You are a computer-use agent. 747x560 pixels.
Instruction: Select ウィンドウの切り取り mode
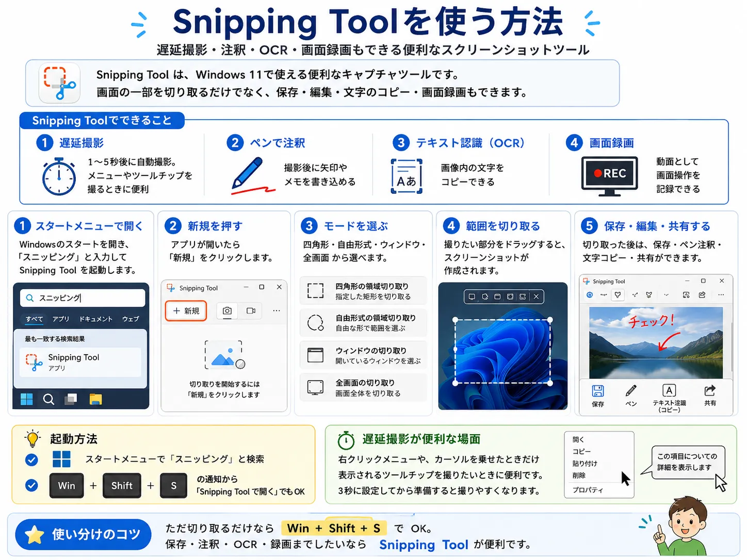363,355
